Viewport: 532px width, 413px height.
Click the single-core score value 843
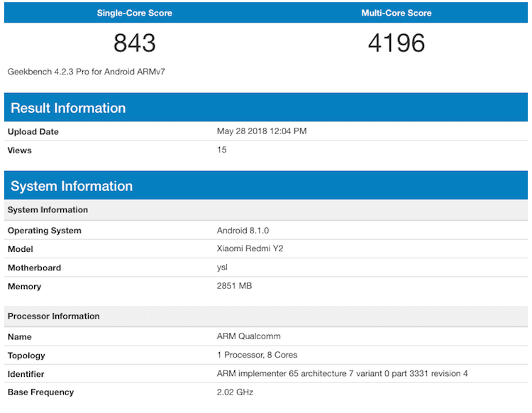point(134,43)
